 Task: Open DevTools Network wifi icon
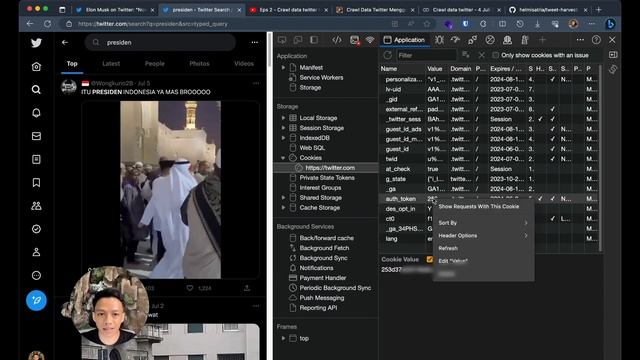click(x=370, y=40)
